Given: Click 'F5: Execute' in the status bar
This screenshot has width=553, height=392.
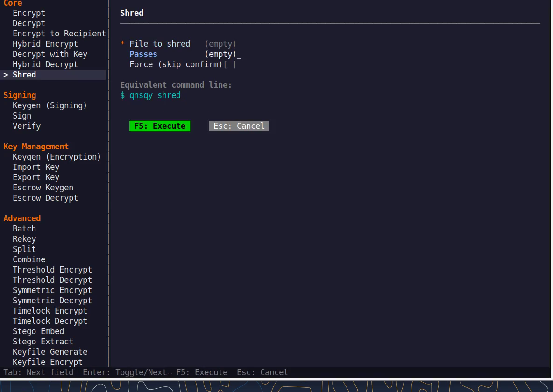Looking at the screenshot, I should click(x=202, y=372).
